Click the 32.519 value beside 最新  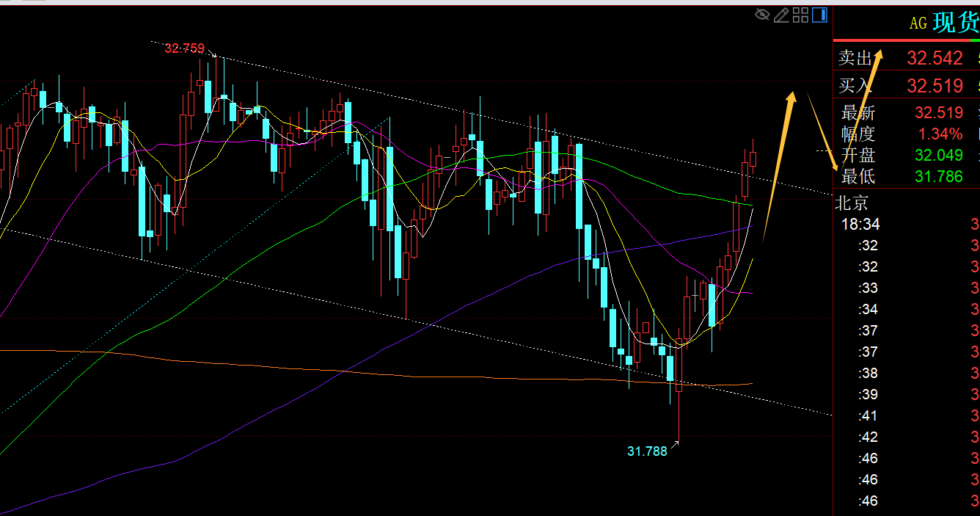pyautogui.click(x=938, y=113)
